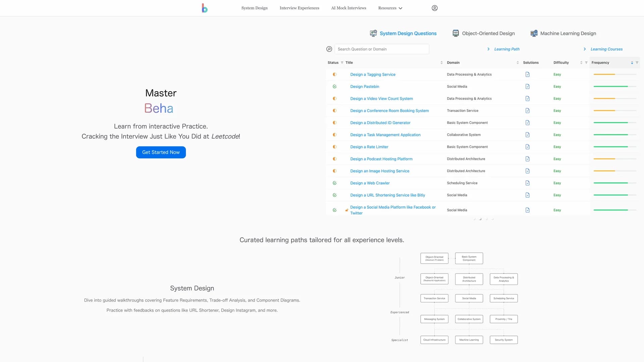The width and height of the screenshot is (644, 362).
Task: Sort the table by Title column
Action: (x=441, y=63)
